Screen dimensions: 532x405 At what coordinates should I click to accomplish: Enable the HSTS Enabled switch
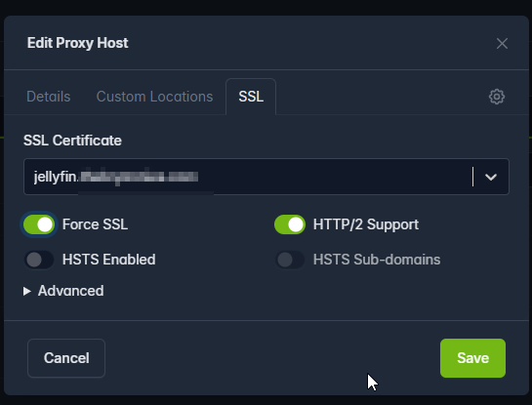(x=39, y=260)
